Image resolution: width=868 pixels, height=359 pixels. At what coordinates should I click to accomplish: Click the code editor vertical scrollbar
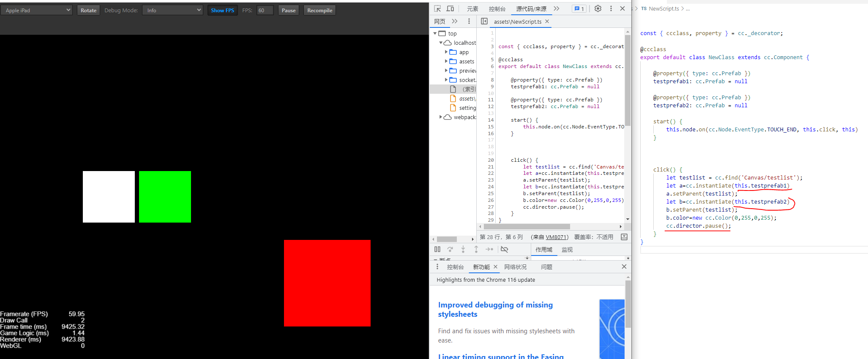click(x=628, y=80)
